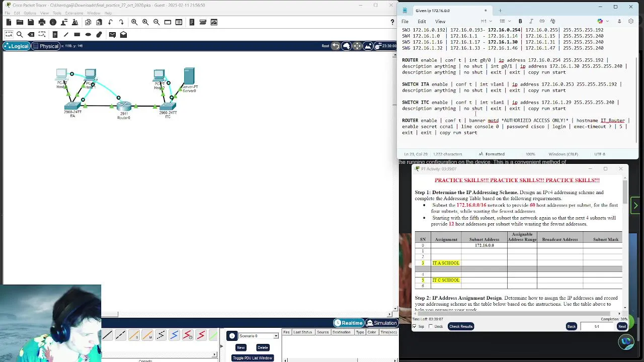Undo the last action in Packet Tracer
The image size is (644, 362).
(110, 22)
